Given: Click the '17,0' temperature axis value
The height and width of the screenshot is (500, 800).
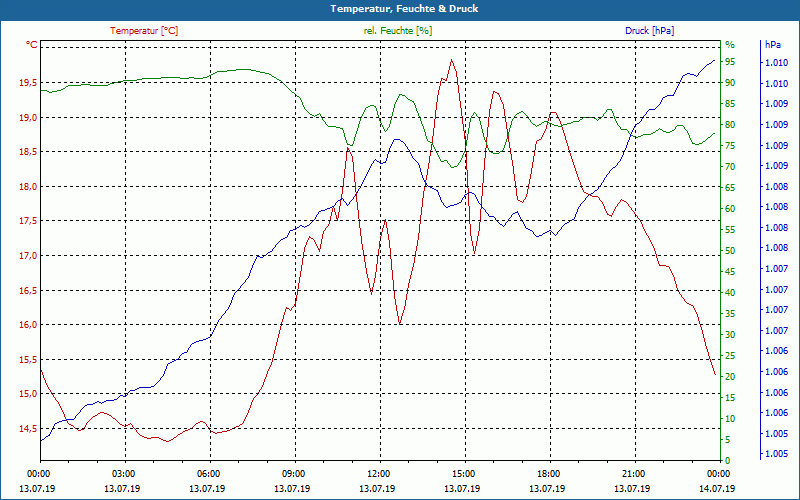Looking at the screenshot, I should coord(28,256).
